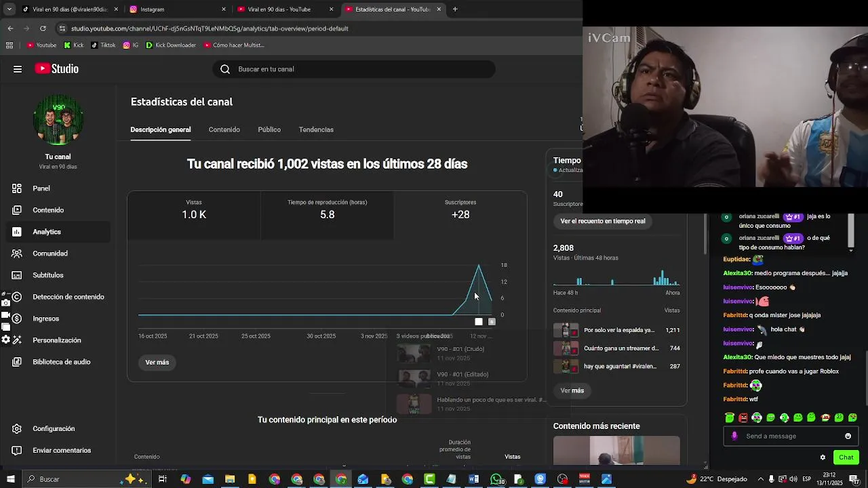Open Task View on the taskbar
868x488 pixels.
pyautogui.click(x=163, y=479)
